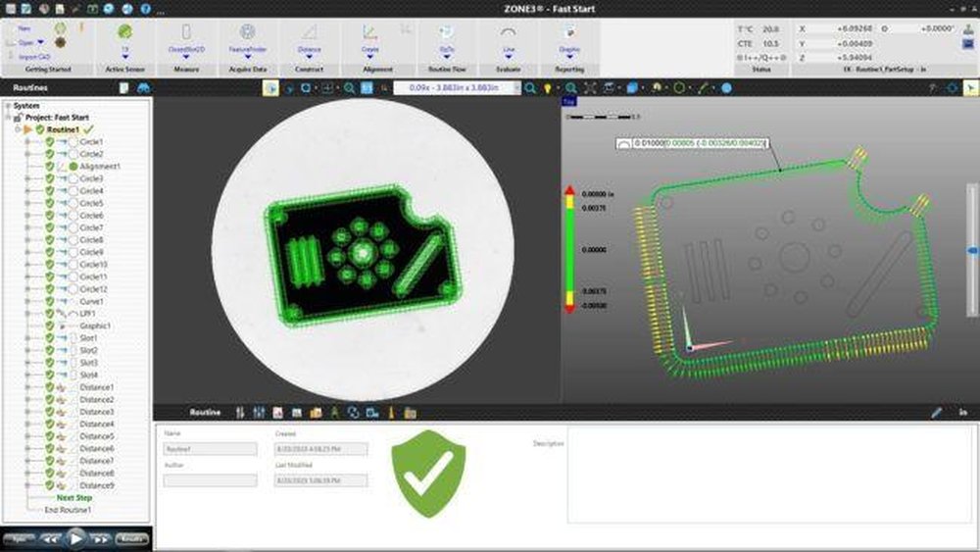
Task: Open the Alignment Create dropdown arrow
Action: pyautogui.click(x=370, y=57)
